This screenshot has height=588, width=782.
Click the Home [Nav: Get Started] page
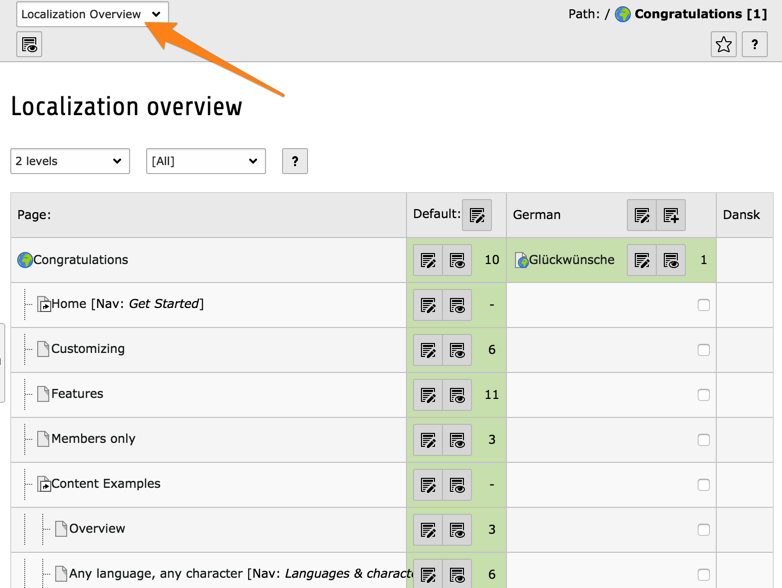tap(127, 304)
